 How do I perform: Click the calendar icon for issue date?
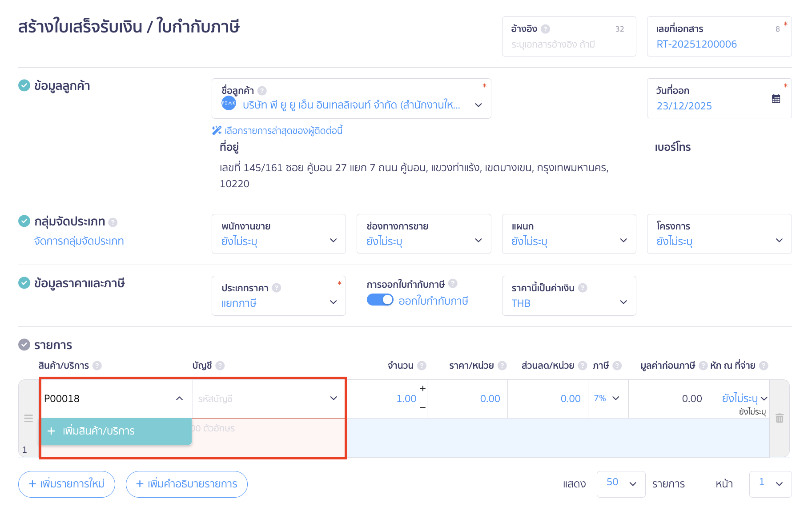click(x=776, y=99)
